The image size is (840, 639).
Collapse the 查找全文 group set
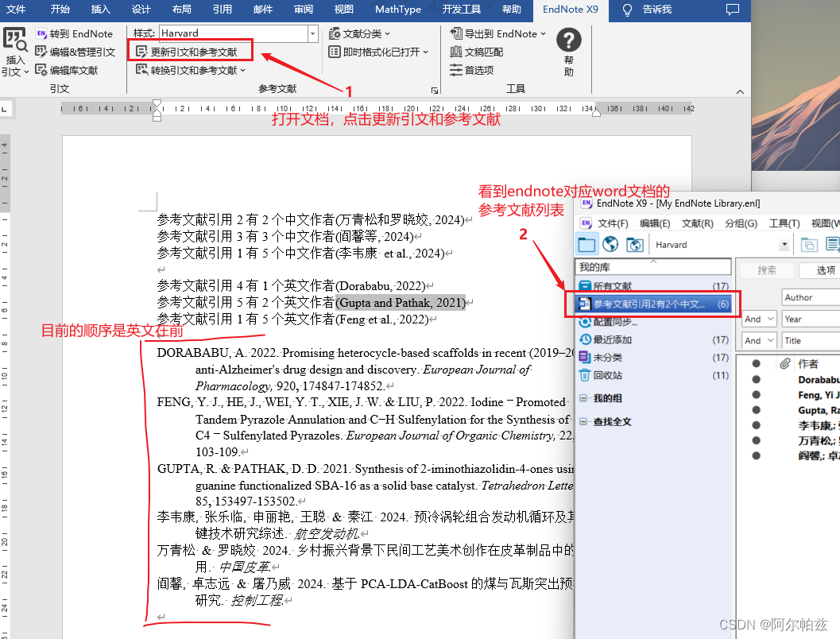click(583, 421)
